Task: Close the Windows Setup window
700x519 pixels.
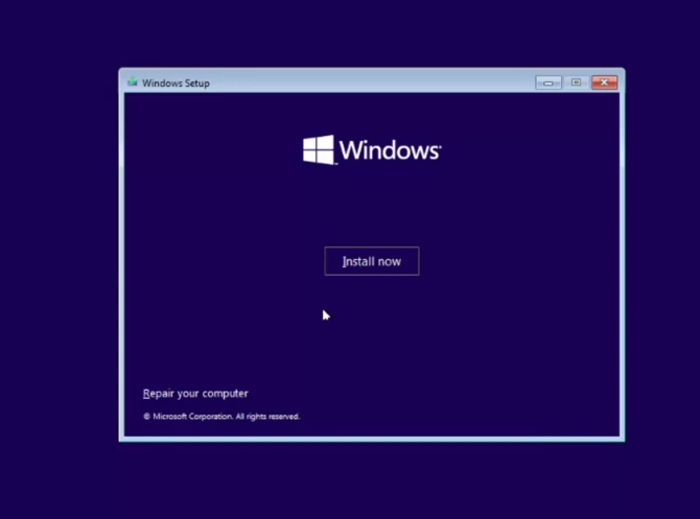Action: click(604, 83)
